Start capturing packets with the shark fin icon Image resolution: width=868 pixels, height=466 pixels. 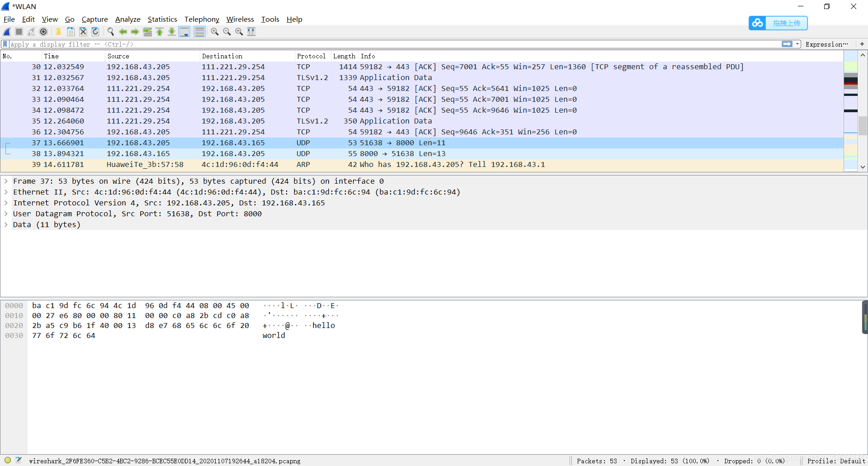tap(7, 32)
